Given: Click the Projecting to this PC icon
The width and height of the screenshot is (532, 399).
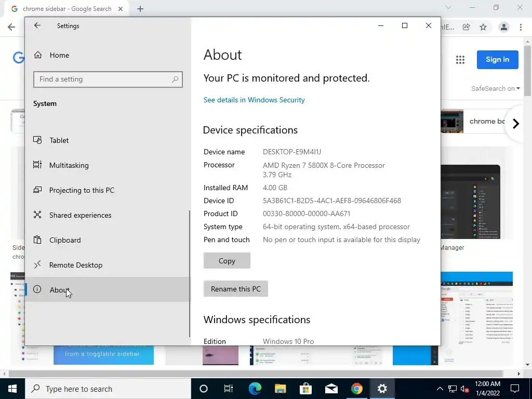Looking at the screenshot, I should coord(37,190).
